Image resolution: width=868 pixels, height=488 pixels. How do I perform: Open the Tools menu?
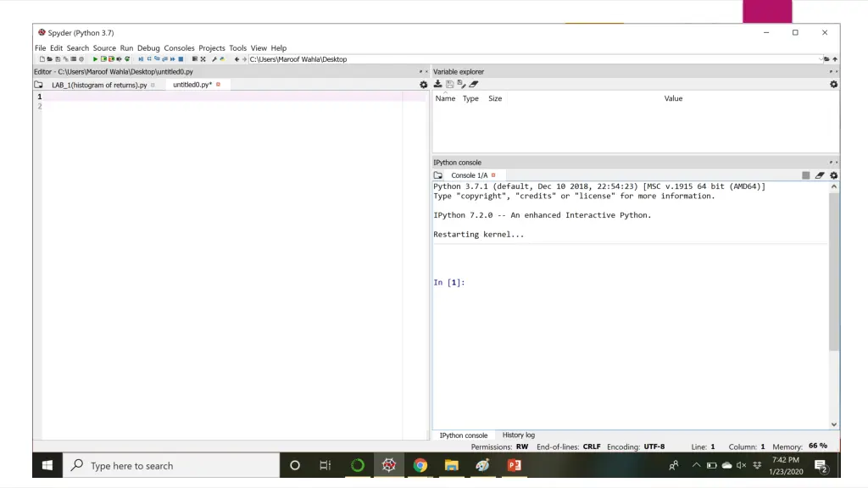coord(238,48)
